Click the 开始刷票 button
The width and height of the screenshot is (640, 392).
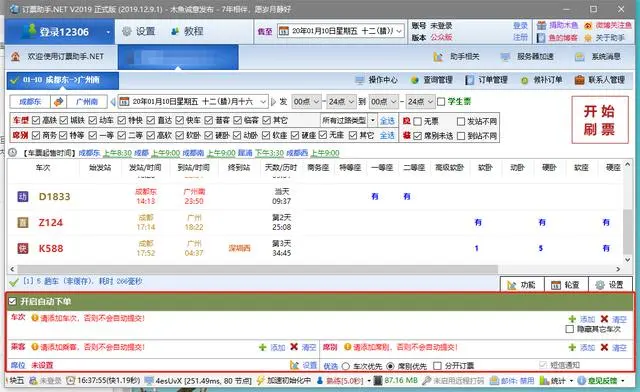click(599, 120)
